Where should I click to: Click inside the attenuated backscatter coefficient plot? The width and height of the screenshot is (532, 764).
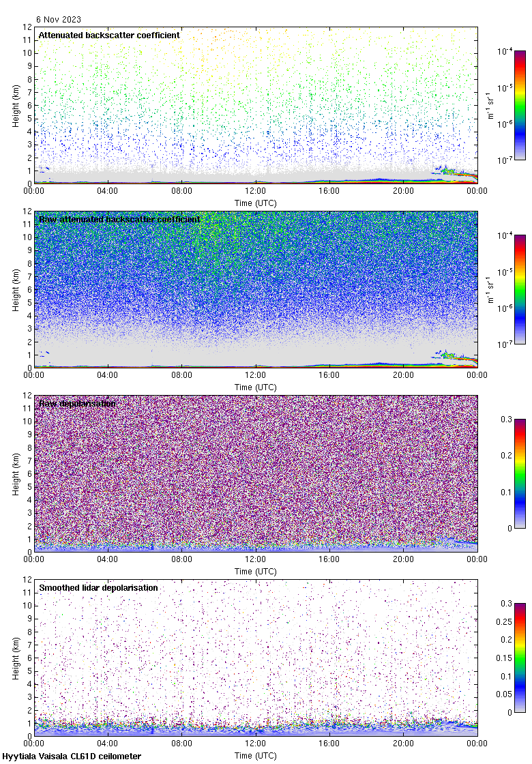(x=256, y=105)
